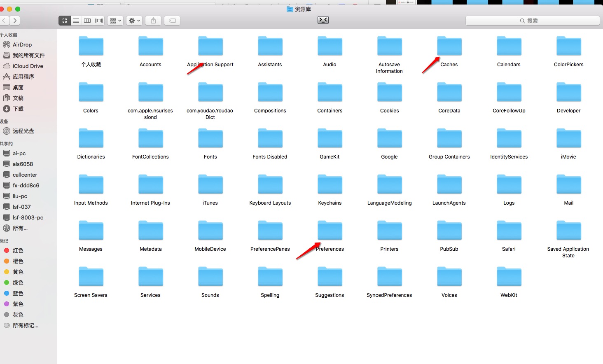
Task: Select the purple tag 紫色
Action: (x=18, y=304)
